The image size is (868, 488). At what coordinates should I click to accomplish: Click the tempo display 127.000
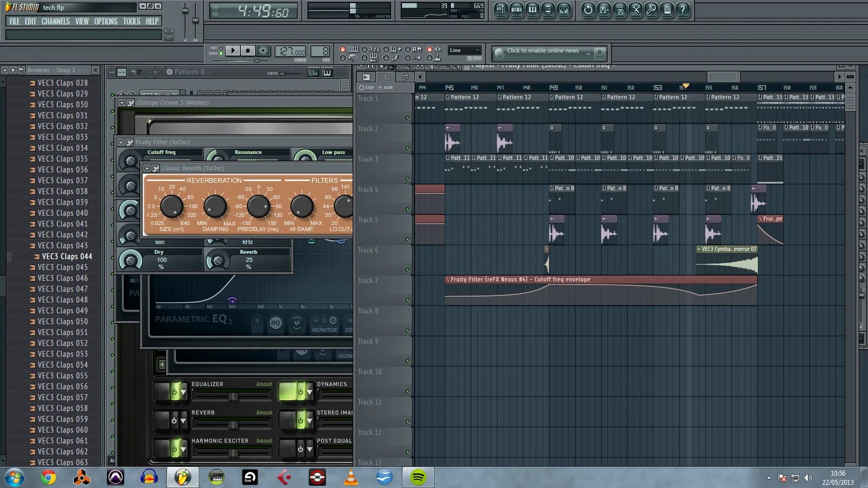(291, 52)
